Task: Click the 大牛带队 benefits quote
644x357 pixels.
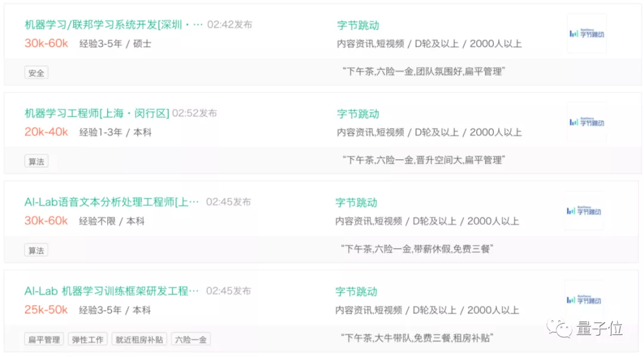Action: point(417,338)
